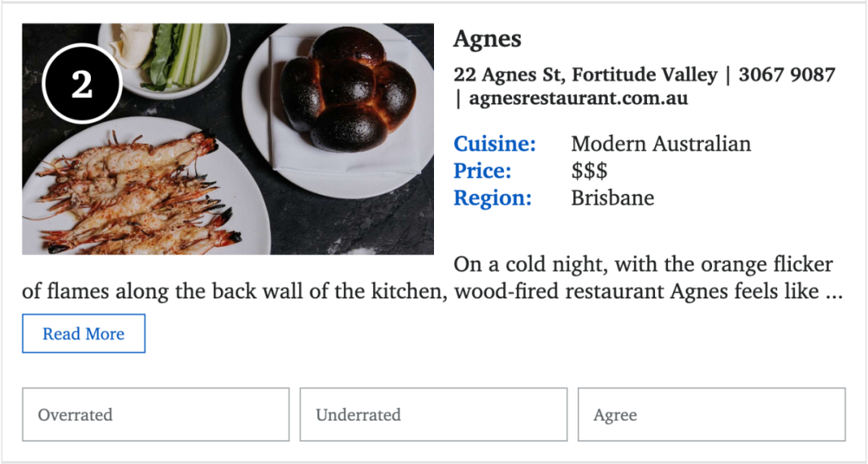The image size is (868, 464).
Task: Click the blue Region label
Action: point(492,198)
